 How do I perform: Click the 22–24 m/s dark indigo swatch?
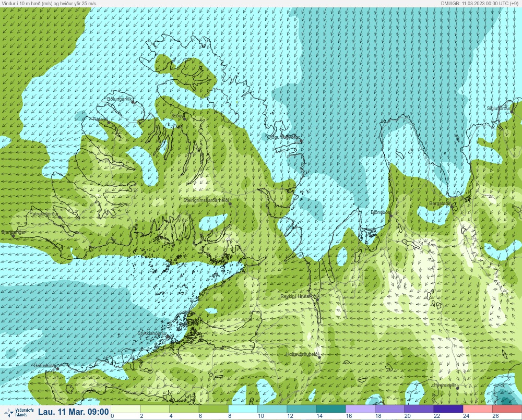tap(448, 409)
